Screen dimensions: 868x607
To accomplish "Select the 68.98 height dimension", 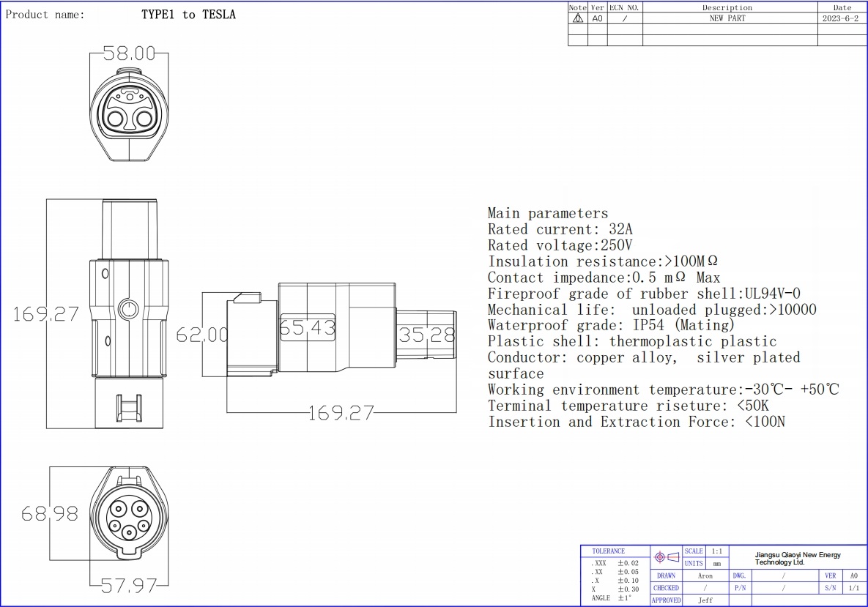I will pyautogui.click(x=49, y=514).
